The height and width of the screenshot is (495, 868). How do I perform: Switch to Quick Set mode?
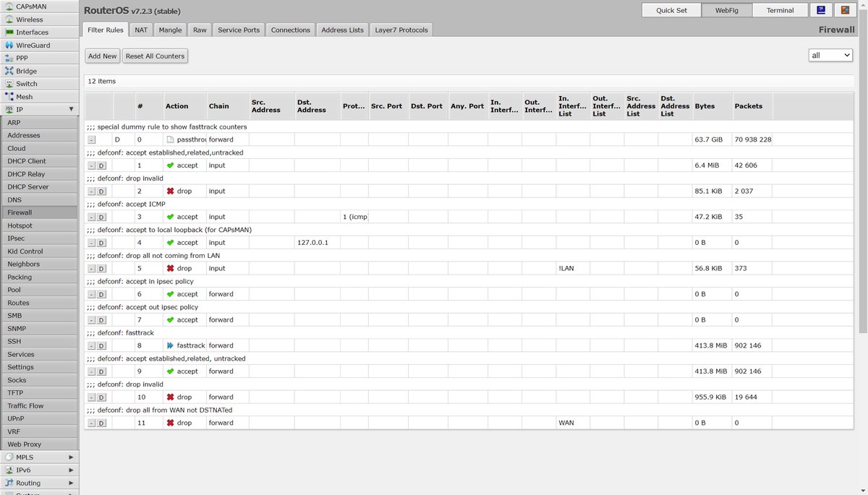(672, 10)
